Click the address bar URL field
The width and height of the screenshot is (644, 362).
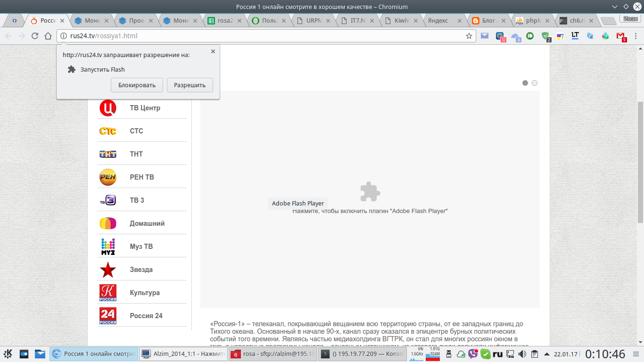pos(266,36)
